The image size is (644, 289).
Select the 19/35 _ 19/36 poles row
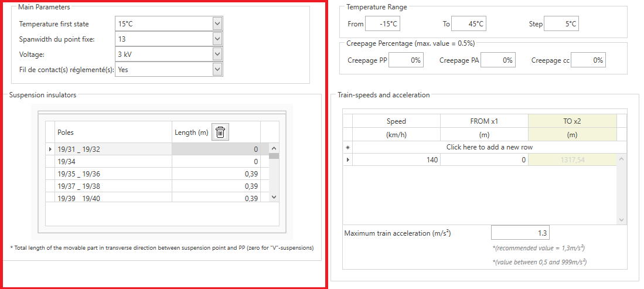(x=113, y=174)
